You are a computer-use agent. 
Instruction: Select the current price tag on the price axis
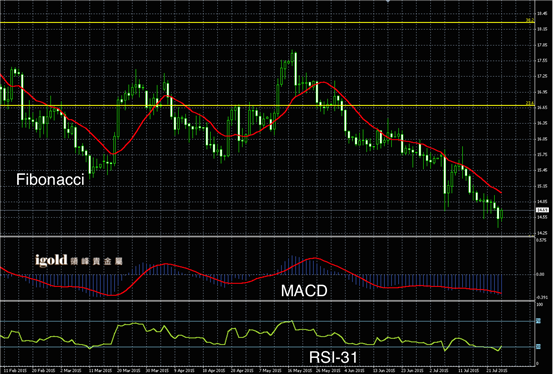coord(542,210)
